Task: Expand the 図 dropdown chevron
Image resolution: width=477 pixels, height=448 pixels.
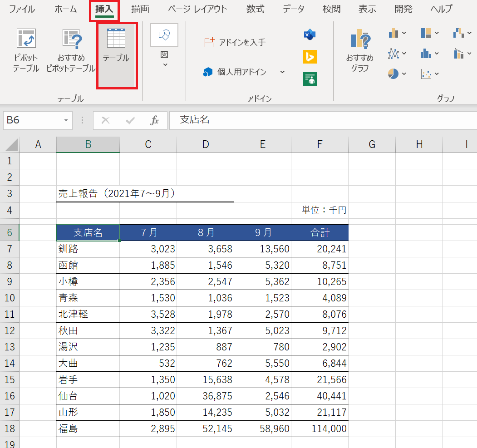Action: point(165,65)
